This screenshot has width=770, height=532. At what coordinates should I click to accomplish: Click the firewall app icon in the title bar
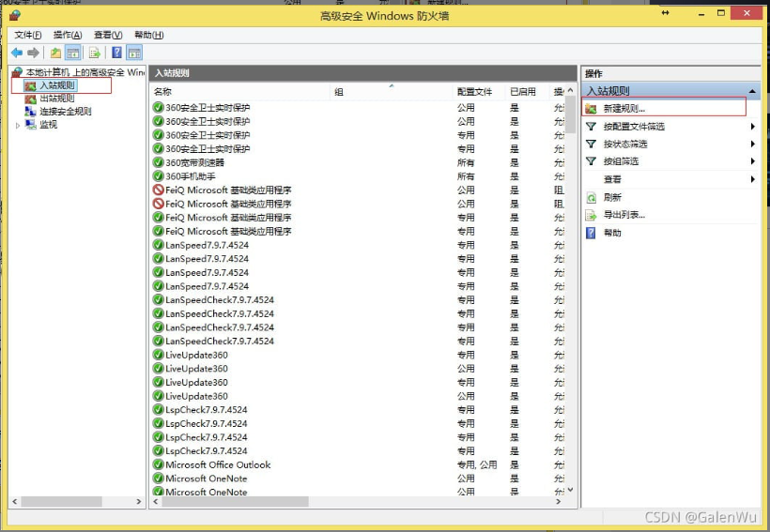(x=15, y=15)
